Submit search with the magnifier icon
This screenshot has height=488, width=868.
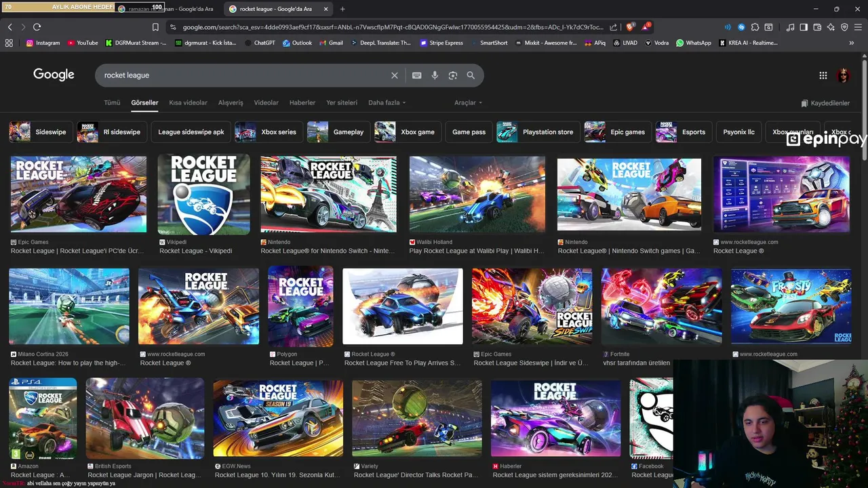[471, 75]
